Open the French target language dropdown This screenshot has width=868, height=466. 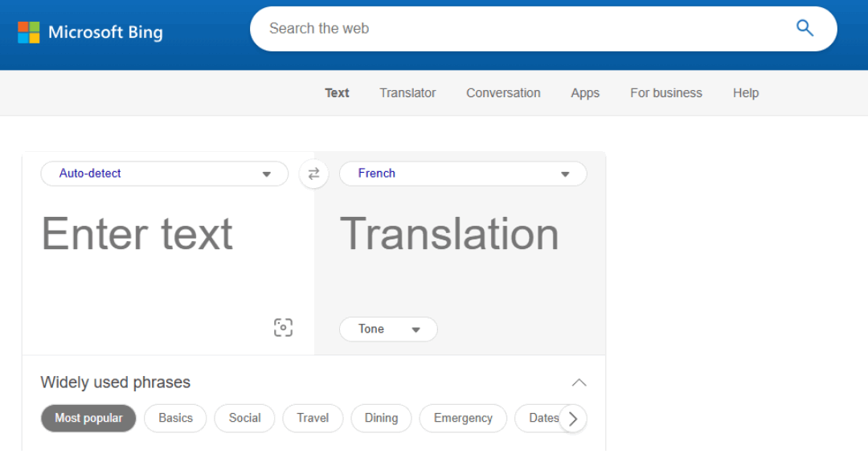pos(463,174)
